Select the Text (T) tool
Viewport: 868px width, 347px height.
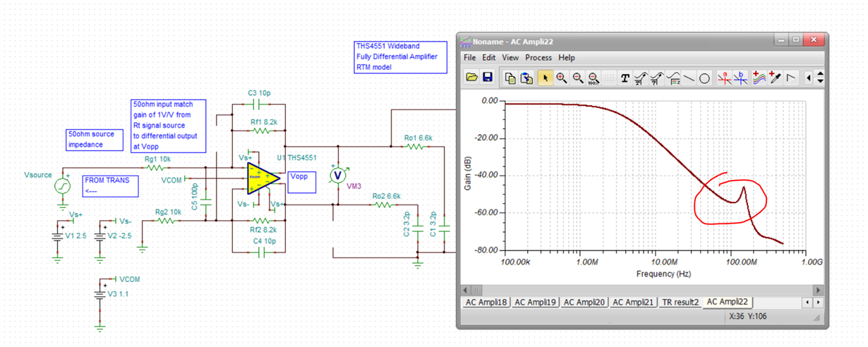click(x=625, y=78)
